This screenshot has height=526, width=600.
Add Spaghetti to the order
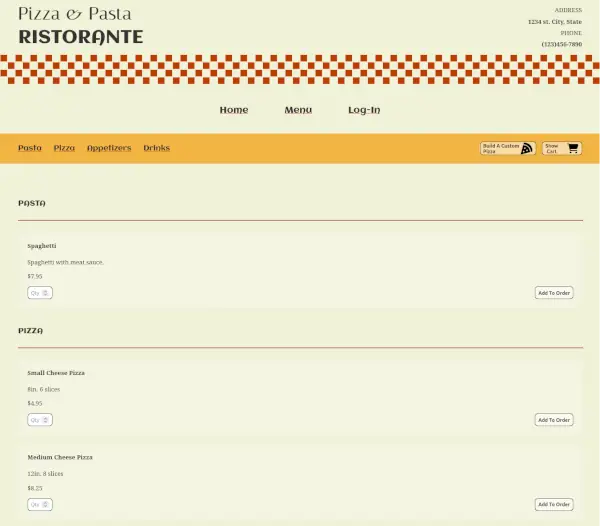(554, 293)
